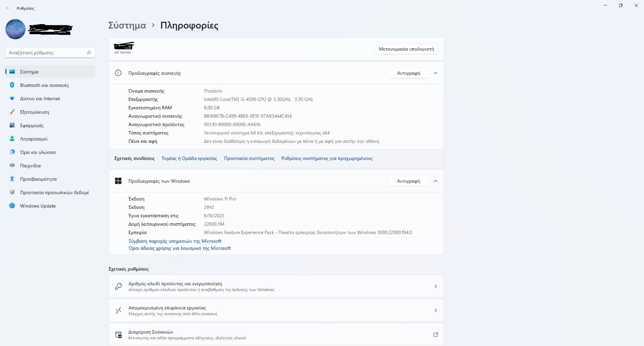644x346 pixels.
Task: Click the Windows logo beside Προδιαγραφές των Windows
Action: (x=118, y=181)
